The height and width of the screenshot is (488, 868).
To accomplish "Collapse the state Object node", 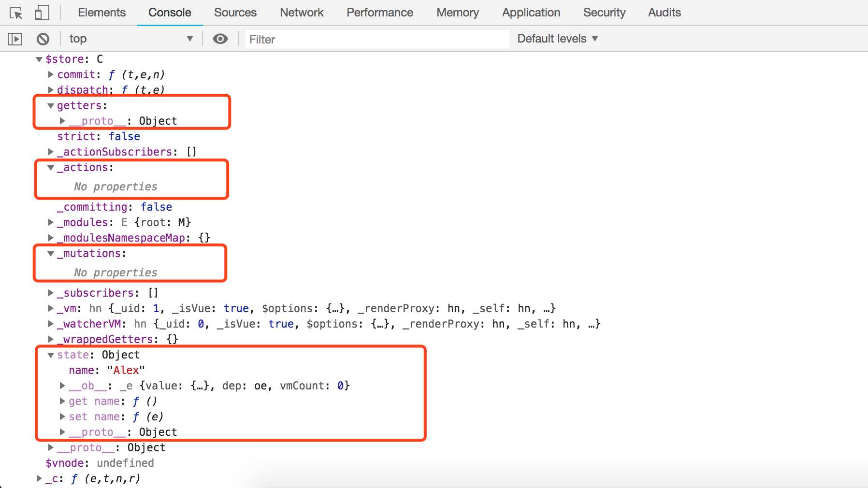I will coord(51,355).
